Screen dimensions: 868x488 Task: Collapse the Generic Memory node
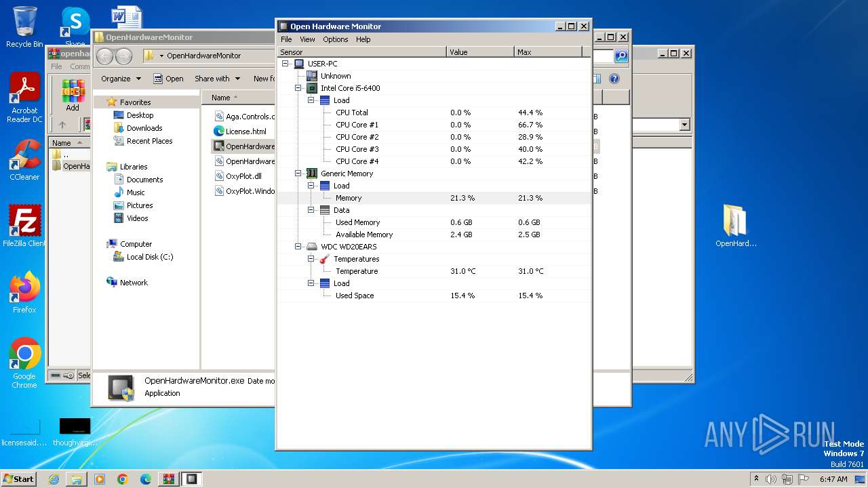[298, 174]
